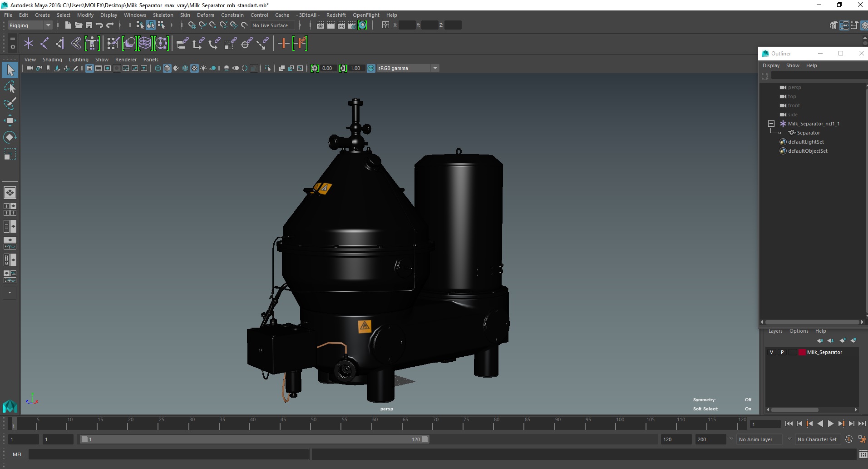
Task: Click the Set Key shelf icon
Action: (284, 44)
